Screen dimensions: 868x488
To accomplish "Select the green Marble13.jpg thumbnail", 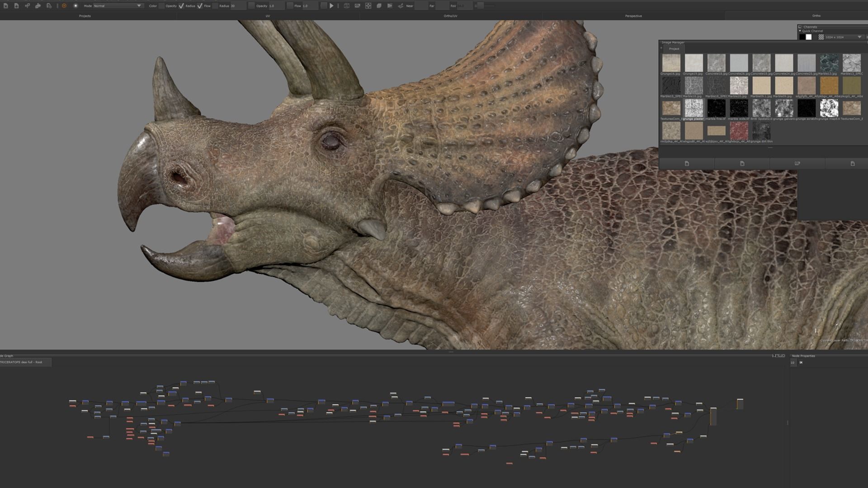I will click(830, 63).
